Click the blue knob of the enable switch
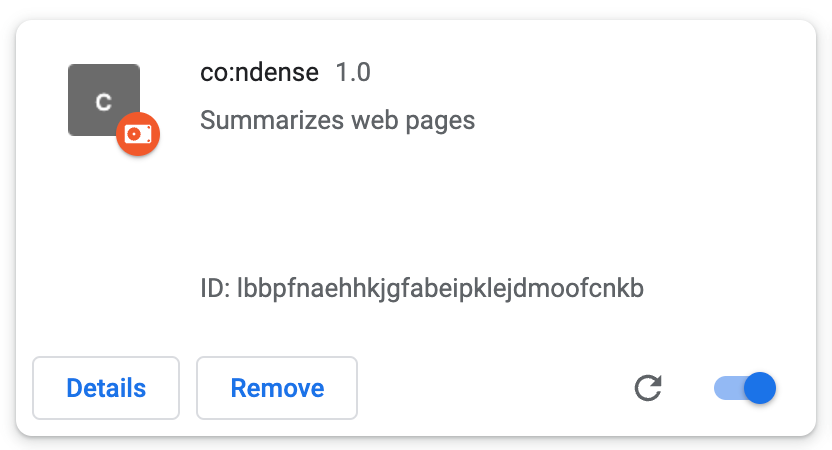The image size is (832, 450). pos(760,388)
